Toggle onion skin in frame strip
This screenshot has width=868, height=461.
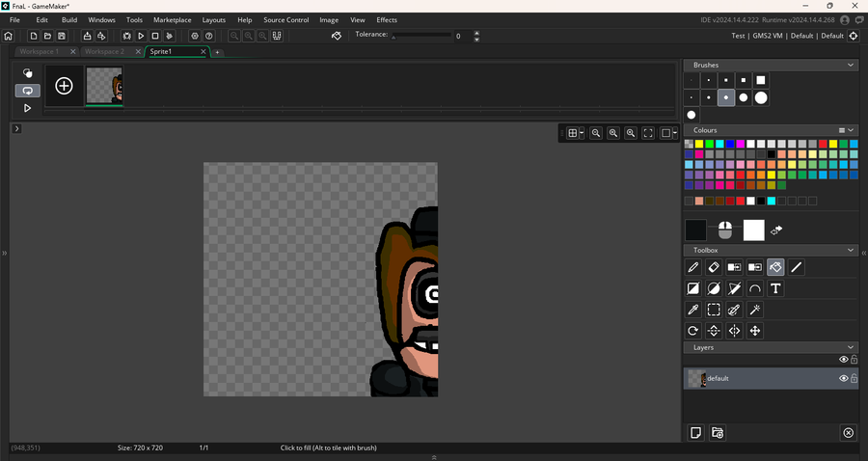tap(28, 73)
